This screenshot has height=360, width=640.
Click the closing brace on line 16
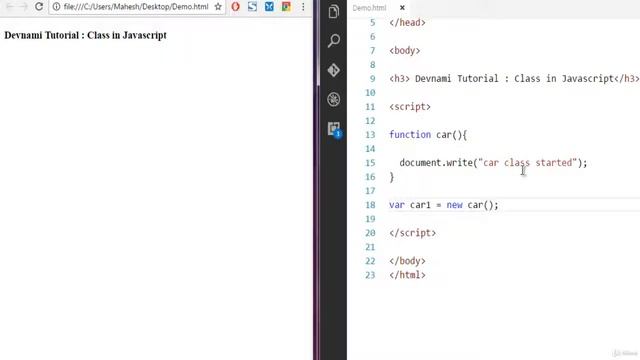click(391, 177)
